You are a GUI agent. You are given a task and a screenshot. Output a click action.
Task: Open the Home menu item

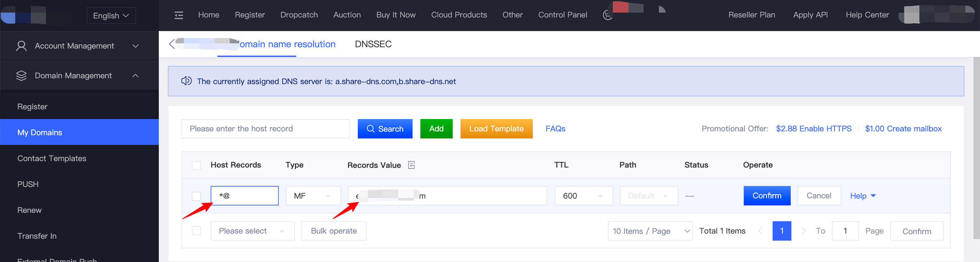(208, 15)
